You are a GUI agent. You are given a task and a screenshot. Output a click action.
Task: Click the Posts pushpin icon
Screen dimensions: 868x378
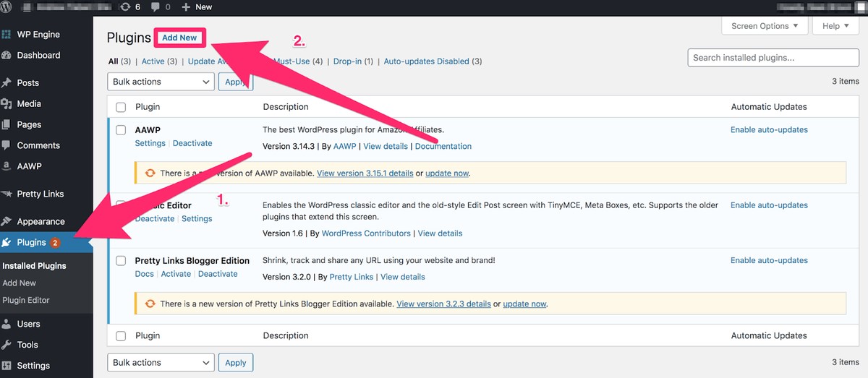tap(7, 82)
